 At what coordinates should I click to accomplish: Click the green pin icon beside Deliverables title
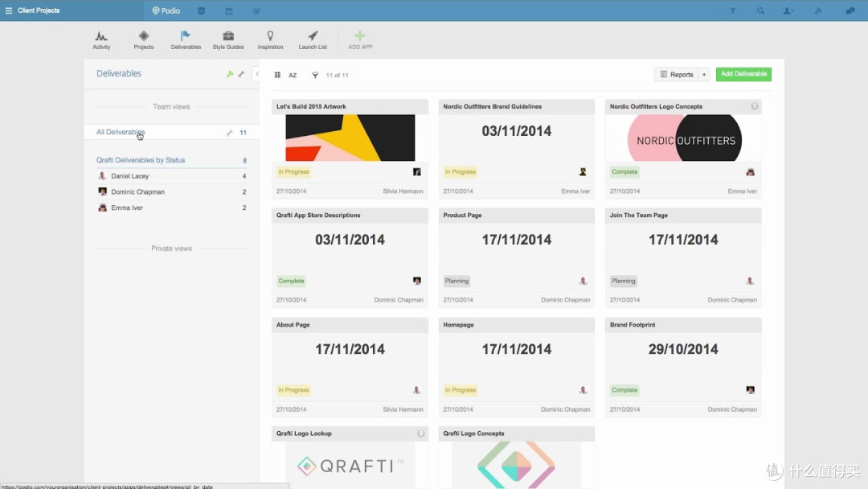231,74
